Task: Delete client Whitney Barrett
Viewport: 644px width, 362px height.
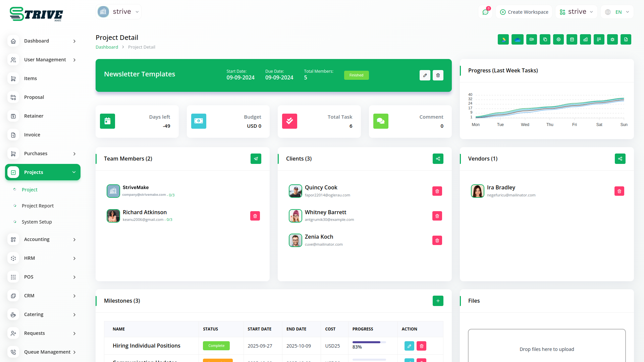Action: pos(437,216)
